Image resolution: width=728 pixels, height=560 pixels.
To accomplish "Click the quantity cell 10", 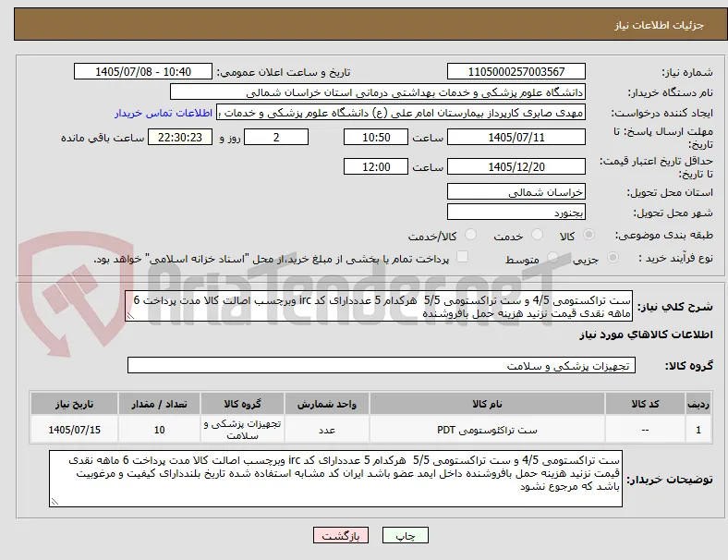I will pos(159,430).
